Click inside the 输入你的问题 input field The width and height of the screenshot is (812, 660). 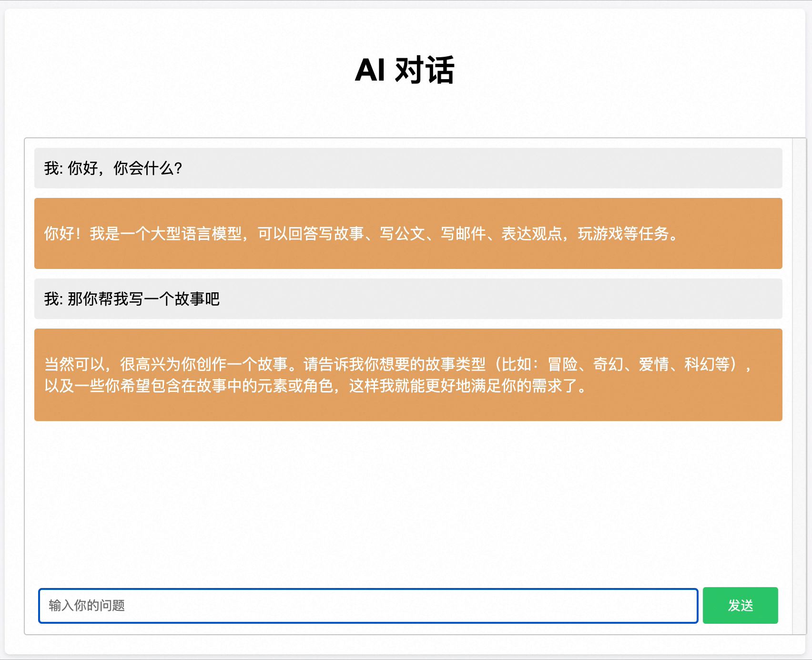pos(334,606)
